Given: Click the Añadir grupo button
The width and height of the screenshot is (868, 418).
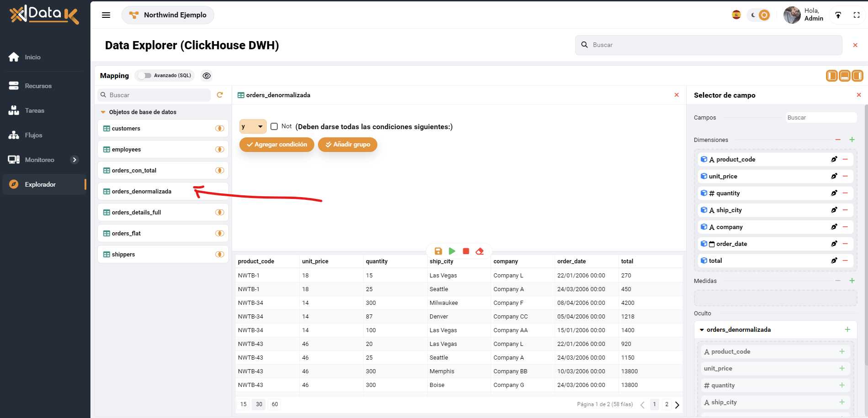Looking at the screenshot, I should tap(347, 145).
